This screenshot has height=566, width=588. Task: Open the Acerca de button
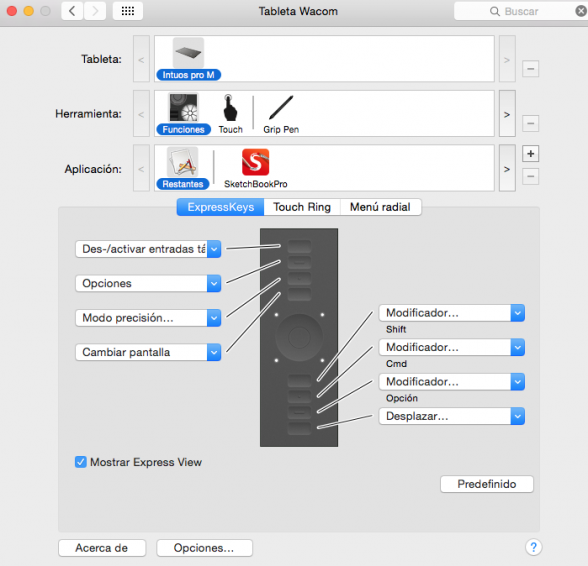(102, 548)
